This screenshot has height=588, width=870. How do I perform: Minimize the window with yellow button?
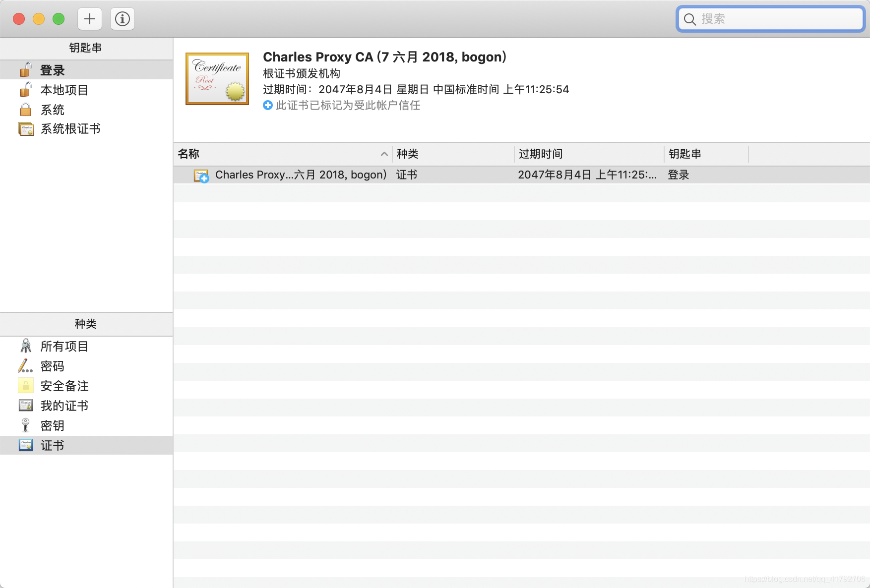[39, 19]
